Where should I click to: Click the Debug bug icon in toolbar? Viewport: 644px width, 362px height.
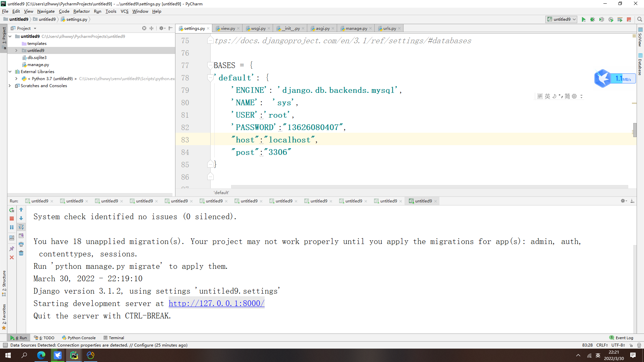(x=593, y=19)
